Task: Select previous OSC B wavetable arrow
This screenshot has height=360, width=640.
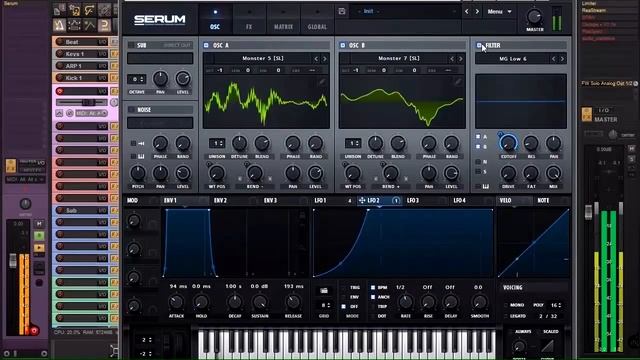Action: (451, 59)
